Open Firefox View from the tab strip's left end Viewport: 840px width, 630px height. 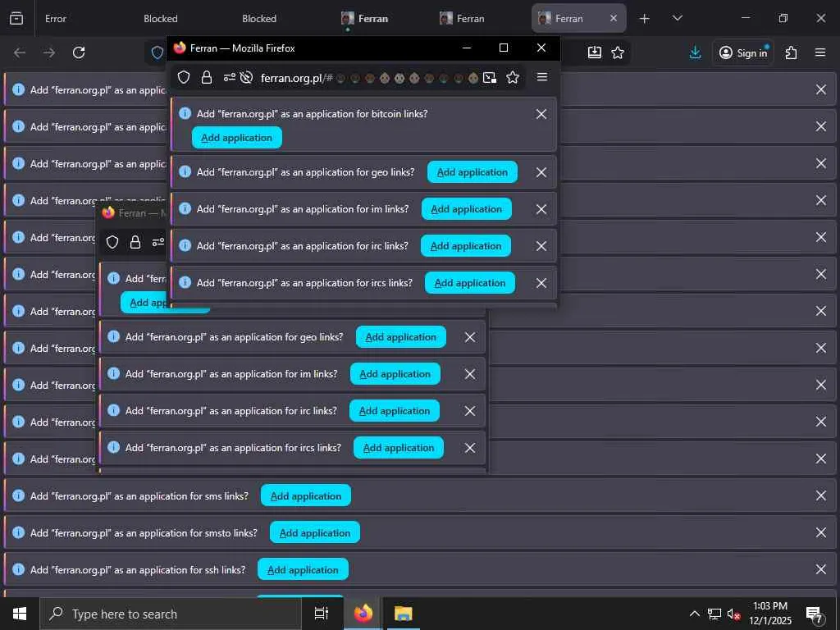coord(16,18)
